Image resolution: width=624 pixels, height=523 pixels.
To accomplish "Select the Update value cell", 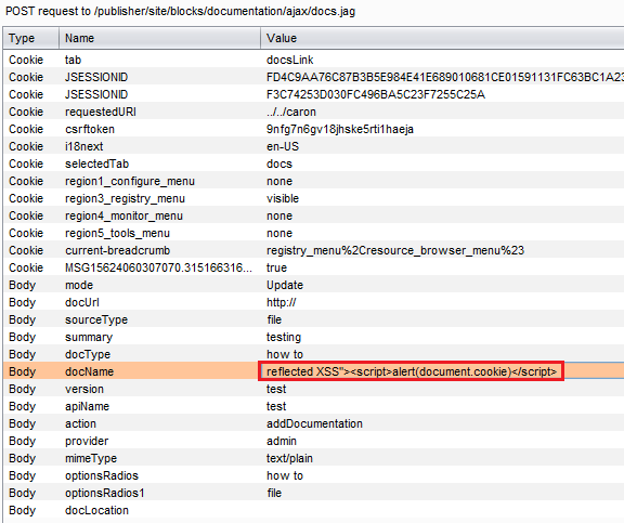I will point(285,285).
